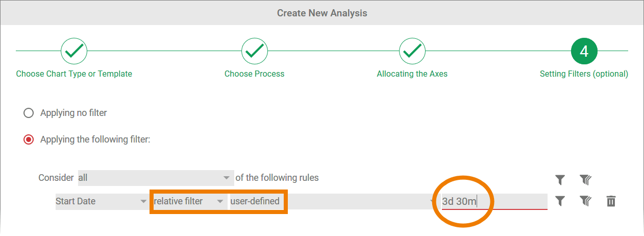Delete the Start Date rule with trash icon
The image size is (644, 236).
(x=611, y=201)
